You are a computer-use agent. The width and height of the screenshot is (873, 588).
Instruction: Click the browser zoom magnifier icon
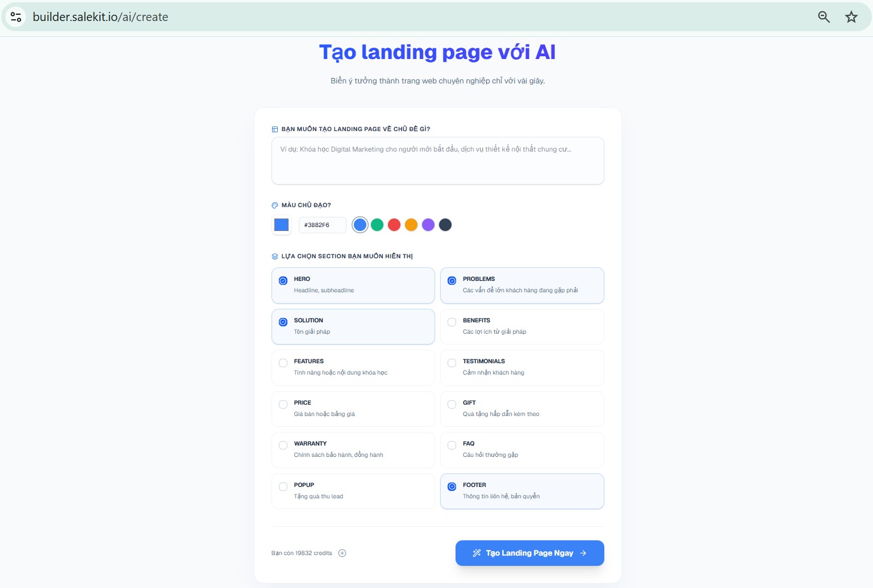(x=824, y=17)
